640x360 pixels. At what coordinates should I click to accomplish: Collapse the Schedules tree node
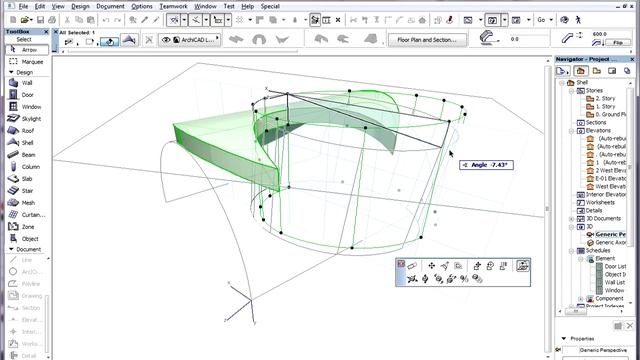click(x=572, y=251)
